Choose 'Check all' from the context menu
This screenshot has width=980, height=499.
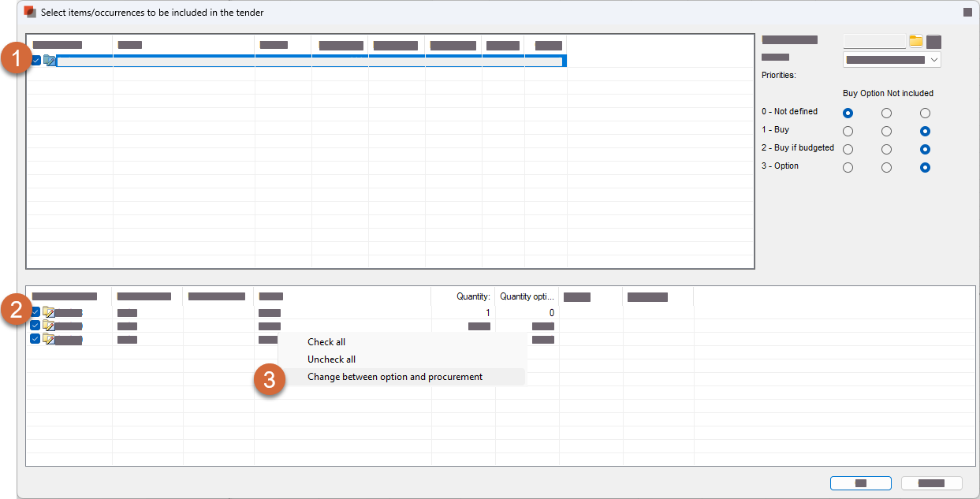coord(326,342)
